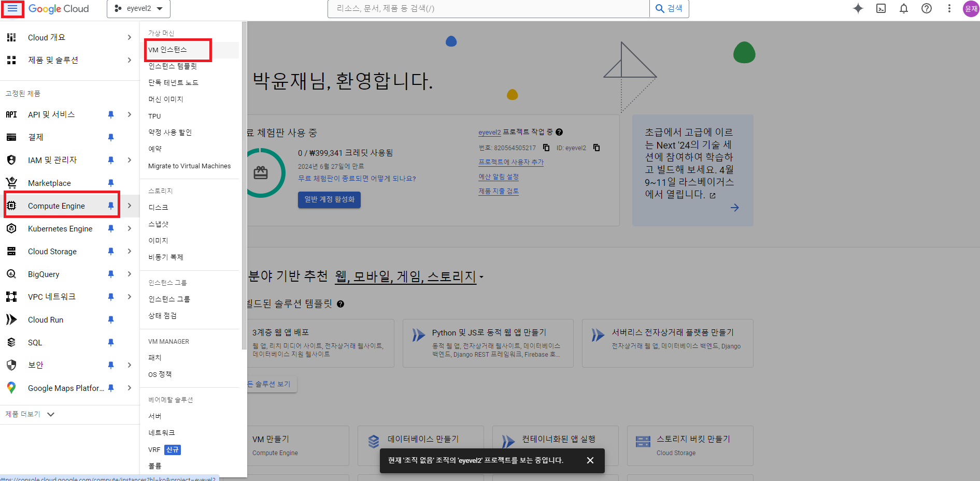Click the BigQuery icon
The height and width of the screenshot is (481, 980).
click(11, 274)
